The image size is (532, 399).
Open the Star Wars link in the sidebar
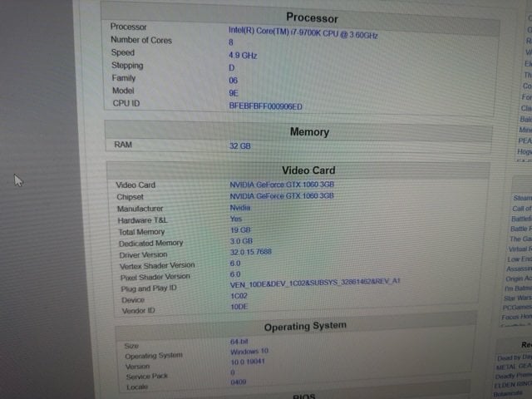(518, 298)
